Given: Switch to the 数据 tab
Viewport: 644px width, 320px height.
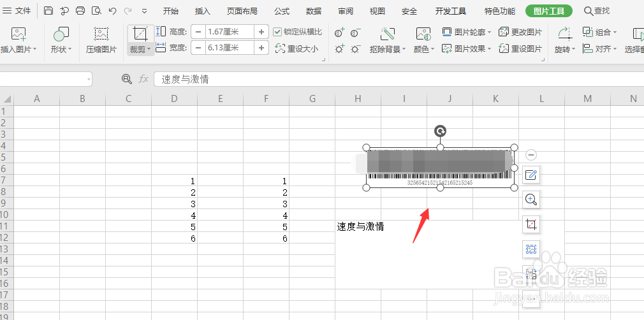Looking at the screenshot, I should (x=314, y=11).
